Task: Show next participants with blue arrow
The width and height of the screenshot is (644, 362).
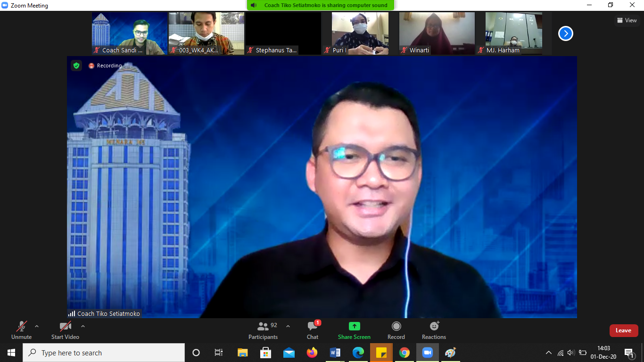Action: 565,33
